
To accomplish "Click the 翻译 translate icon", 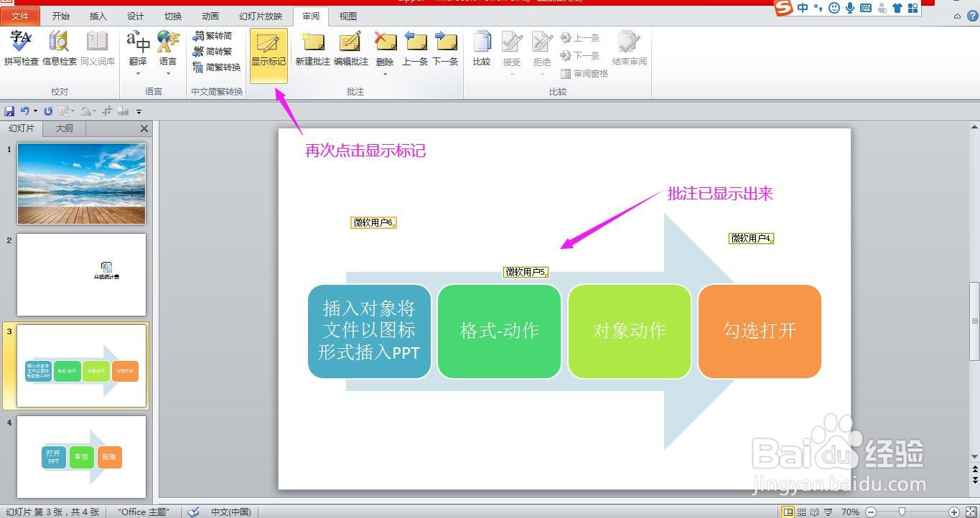I will (138, 43).
